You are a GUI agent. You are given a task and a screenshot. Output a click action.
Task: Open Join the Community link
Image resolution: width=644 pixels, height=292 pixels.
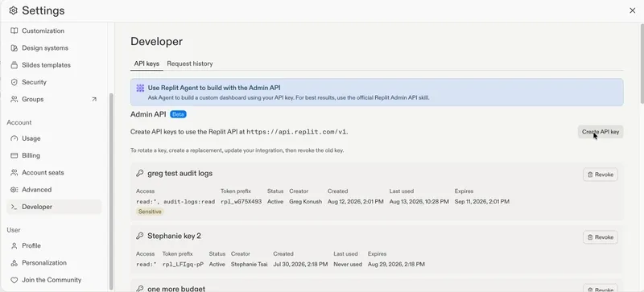[x=54, y=280]
